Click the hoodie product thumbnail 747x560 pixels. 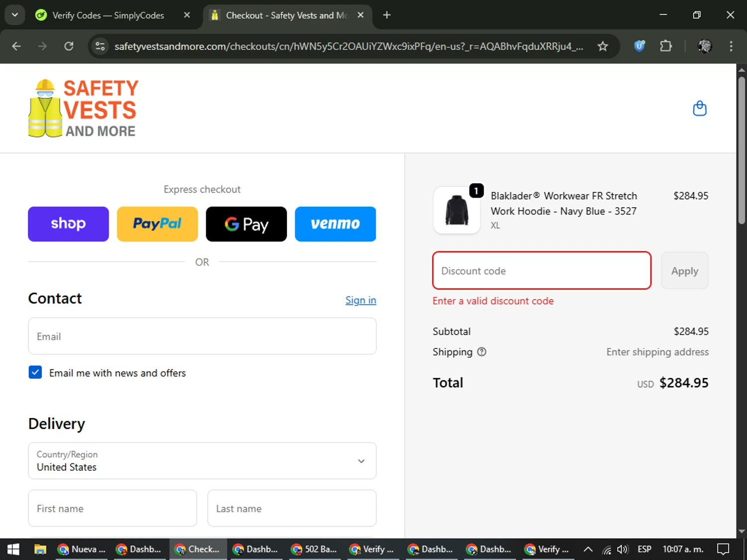click(457, 210)
